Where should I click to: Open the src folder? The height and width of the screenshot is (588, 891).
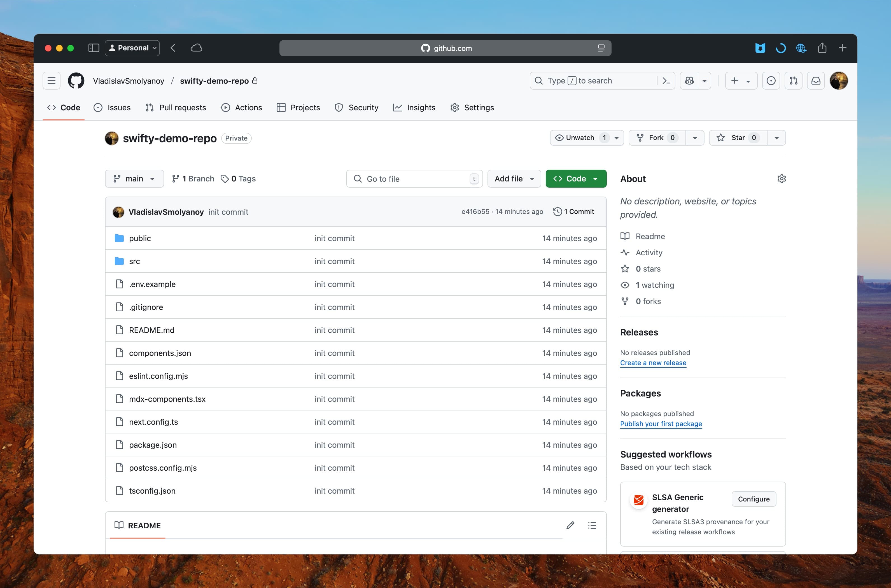pyautogui.click(x=134, y=261)
